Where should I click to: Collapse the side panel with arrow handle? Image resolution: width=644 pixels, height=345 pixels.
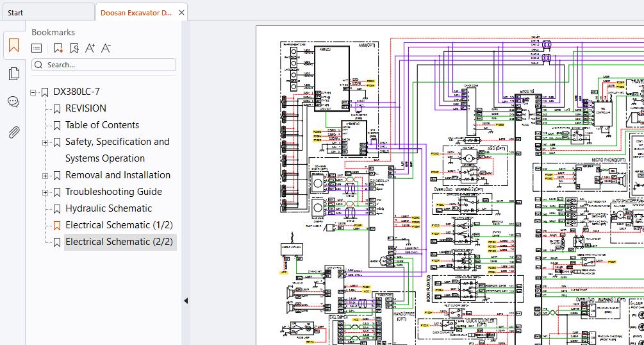186,301
